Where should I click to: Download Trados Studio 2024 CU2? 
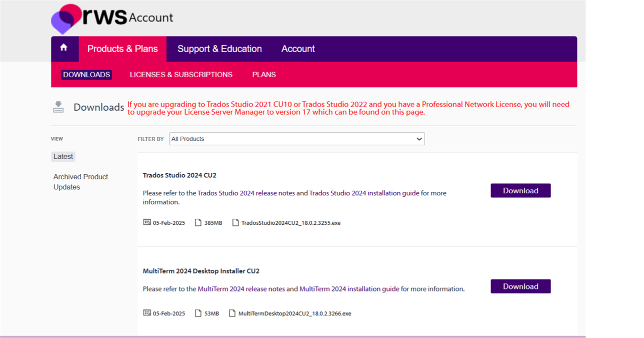pyautogui.click(x=520, y=190)
